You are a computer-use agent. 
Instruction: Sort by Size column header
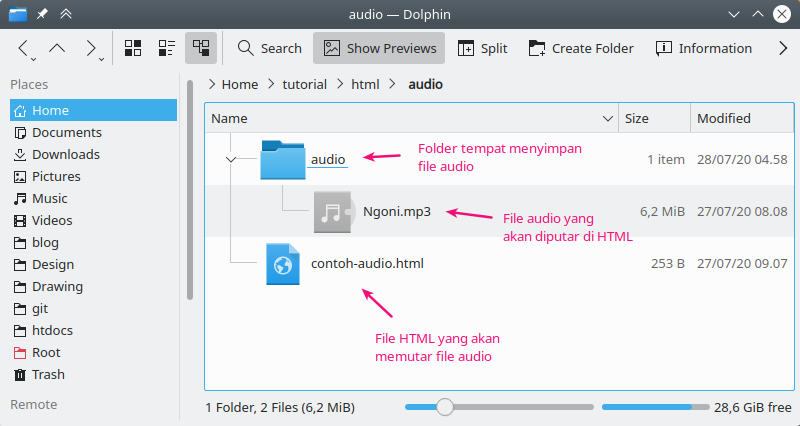pos(655,118)
